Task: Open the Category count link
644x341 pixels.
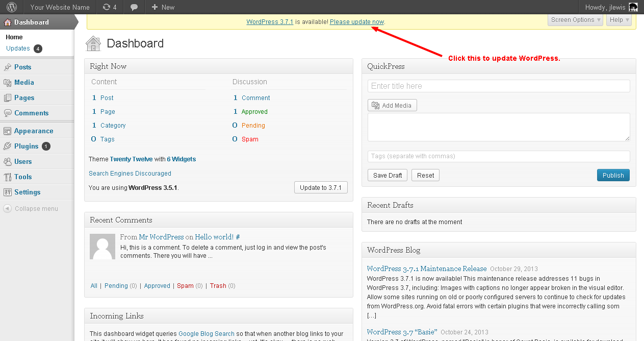Action: tap(113, 126)
